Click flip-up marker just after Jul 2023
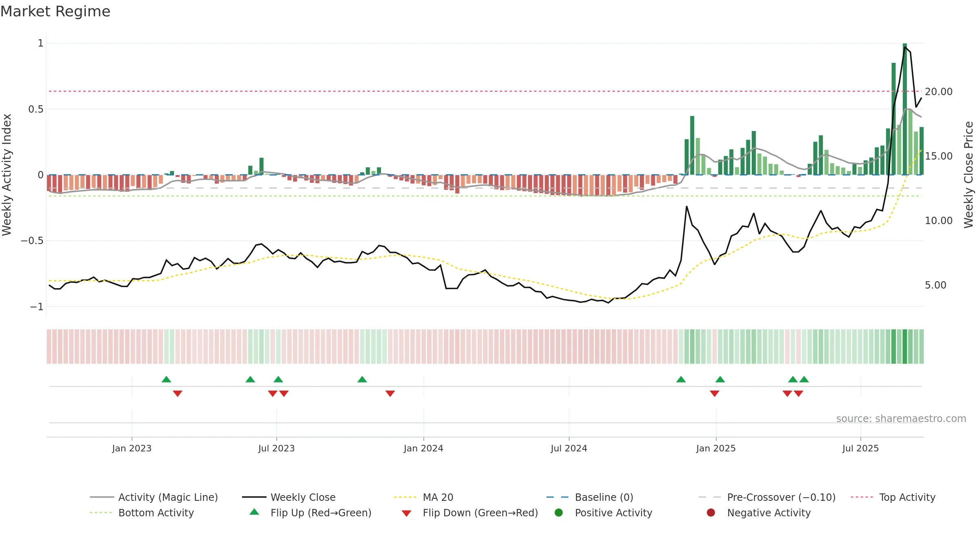 278,380
